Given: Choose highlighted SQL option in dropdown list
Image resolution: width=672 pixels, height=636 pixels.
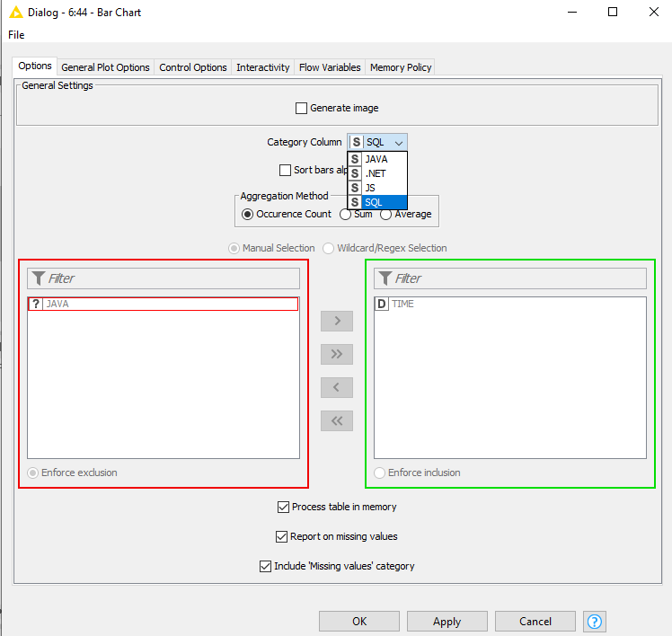Looking at the screenshot, I should click(377, 202).
